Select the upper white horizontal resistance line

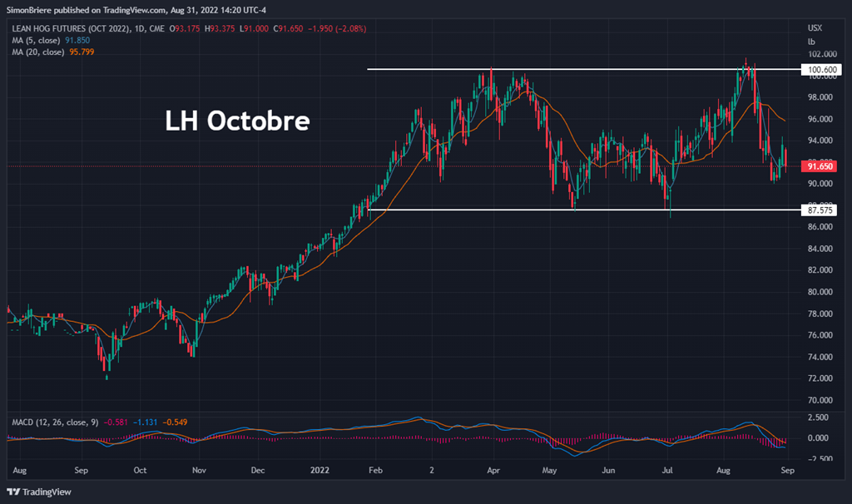(x=582, y=69)
